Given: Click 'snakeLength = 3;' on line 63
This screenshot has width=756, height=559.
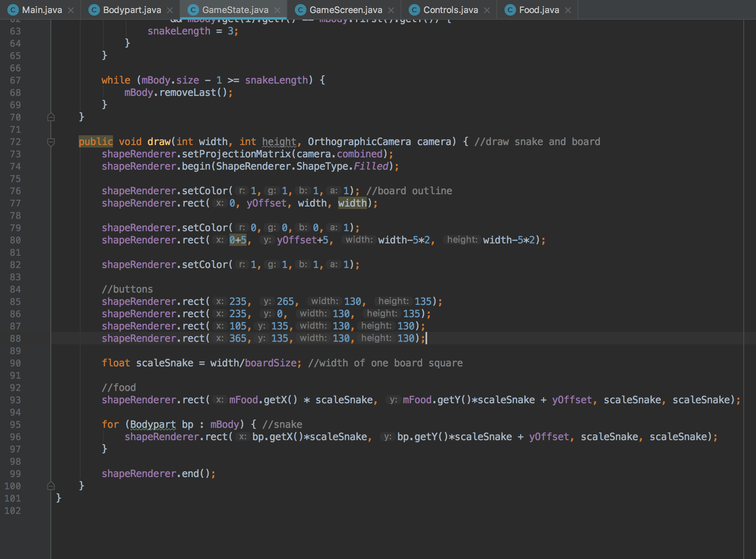Looking at the screenshot, I should click(193, 31).
